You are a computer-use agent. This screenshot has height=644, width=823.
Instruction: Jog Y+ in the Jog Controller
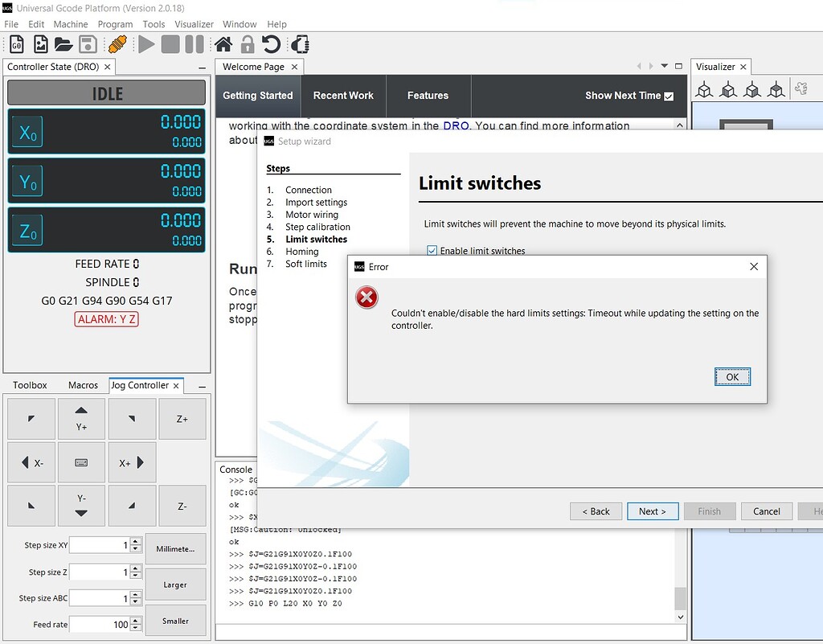[81, 419]
